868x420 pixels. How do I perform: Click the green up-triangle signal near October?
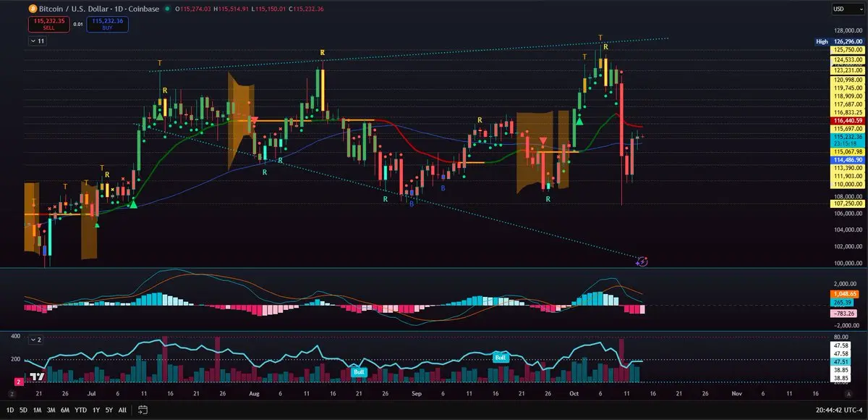coord(579,120)
